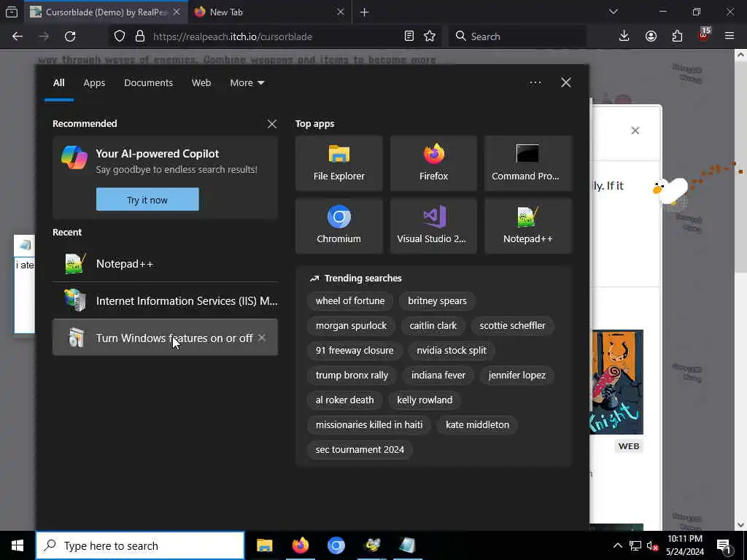Open File Explorer on the taskbar
This screenshot has width=747, height=560.
coord(264,545)
